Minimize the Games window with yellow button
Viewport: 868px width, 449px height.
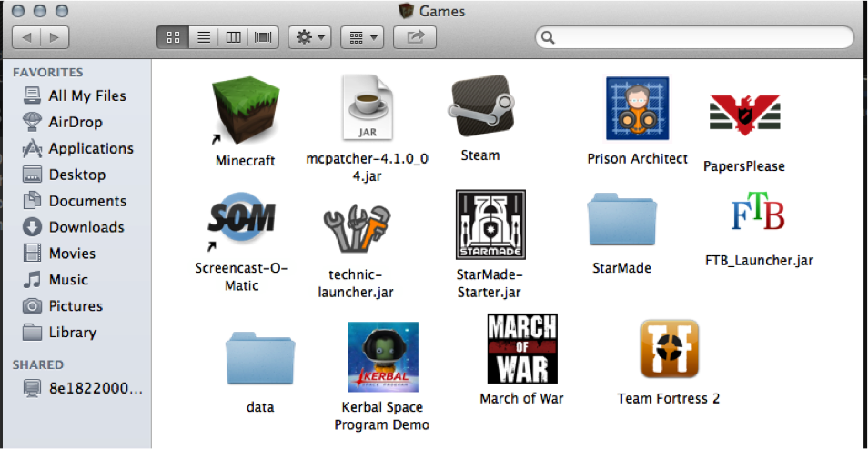40,11
